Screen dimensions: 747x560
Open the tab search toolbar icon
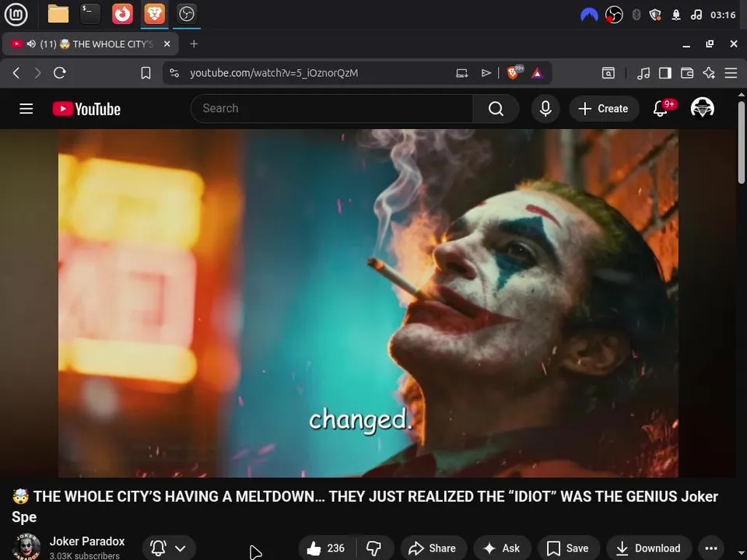pos(608,73)
